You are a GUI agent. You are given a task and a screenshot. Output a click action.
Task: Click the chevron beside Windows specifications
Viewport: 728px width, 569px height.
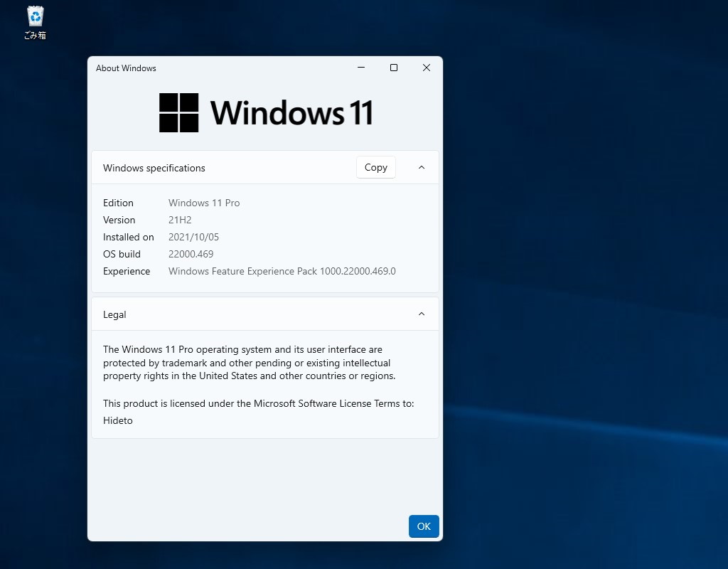coord(421,167)
